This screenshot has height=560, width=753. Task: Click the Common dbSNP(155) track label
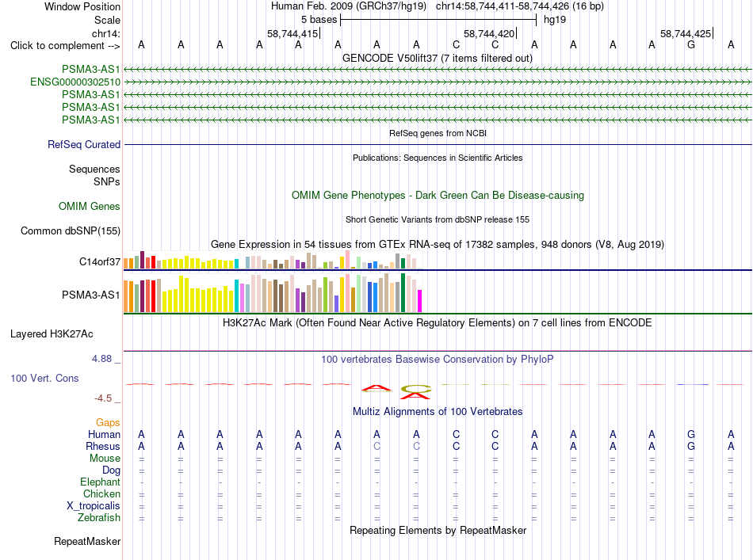70,230
